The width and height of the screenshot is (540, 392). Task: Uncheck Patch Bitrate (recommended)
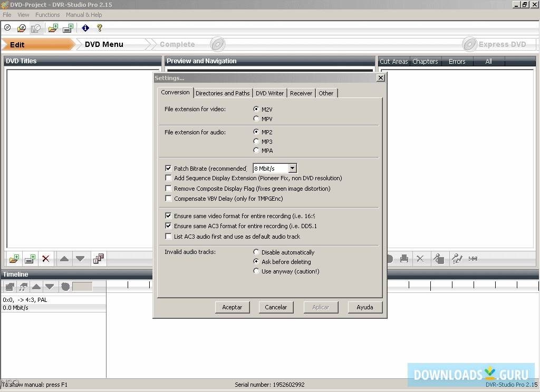168,168
